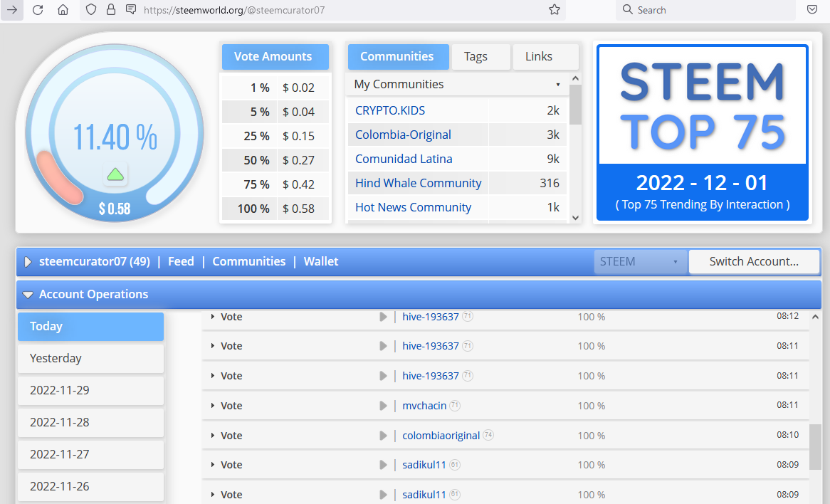Select Today in the date list
830x504 pixels.
90,327
